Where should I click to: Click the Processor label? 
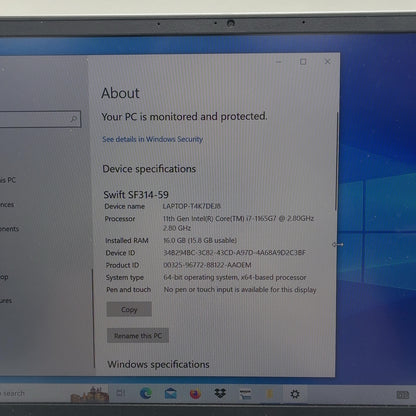120,219
